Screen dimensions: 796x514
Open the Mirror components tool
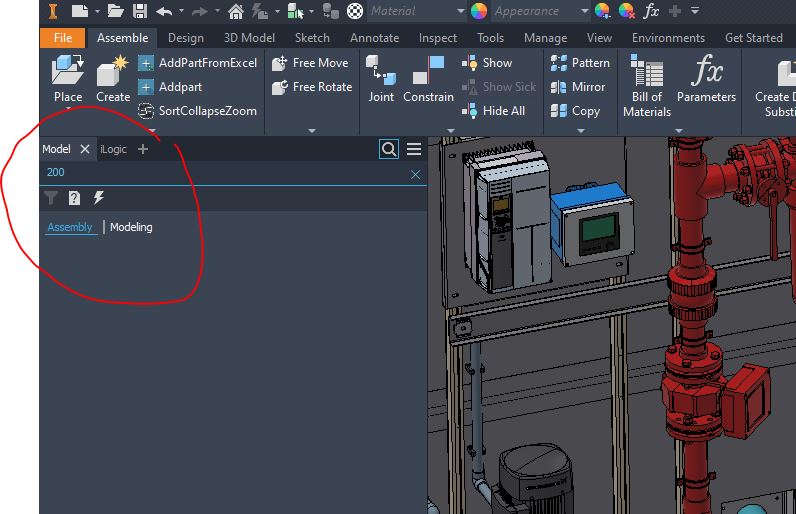[x=578, y=87]
